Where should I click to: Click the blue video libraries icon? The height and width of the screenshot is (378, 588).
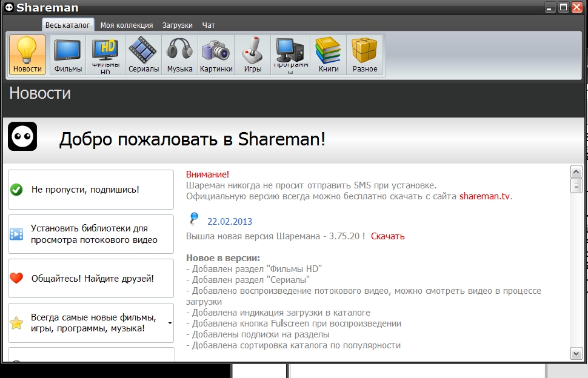coord(16,234)
